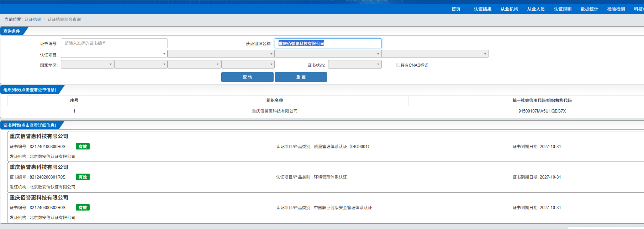This screenshot has height=229, width=644.
Task: Select the 证书列表 panel header
Action: point(30,125)
